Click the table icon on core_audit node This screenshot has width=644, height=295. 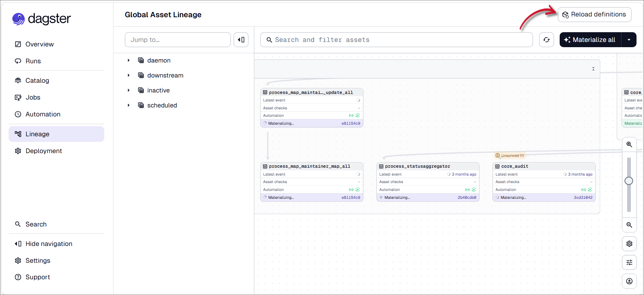click(497, 166)
